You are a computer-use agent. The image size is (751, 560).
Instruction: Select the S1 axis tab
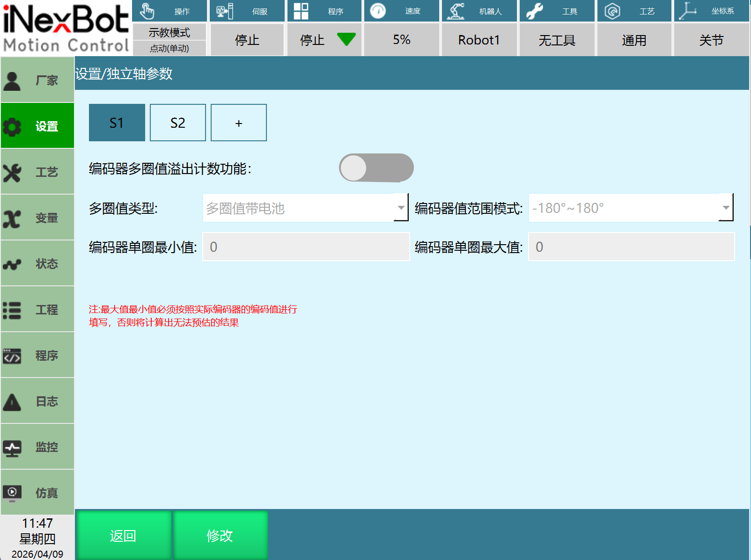[x=117, y=123]
